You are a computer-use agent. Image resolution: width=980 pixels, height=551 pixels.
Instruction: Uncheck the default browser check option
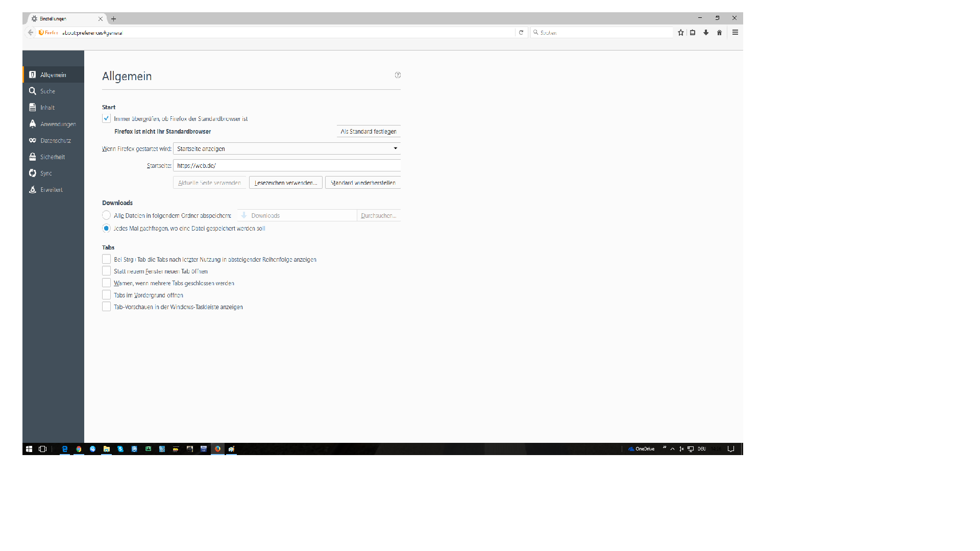point(106,118)
